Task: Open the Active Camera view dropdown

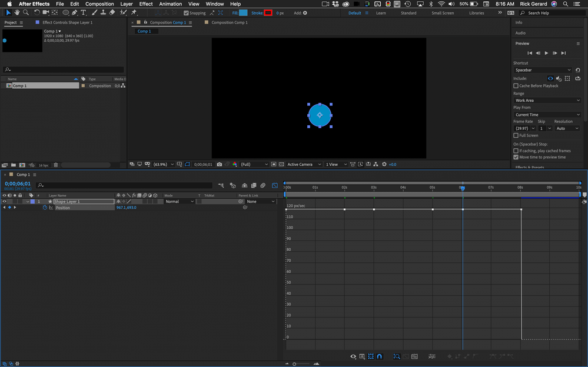Action: coord(304,165)
